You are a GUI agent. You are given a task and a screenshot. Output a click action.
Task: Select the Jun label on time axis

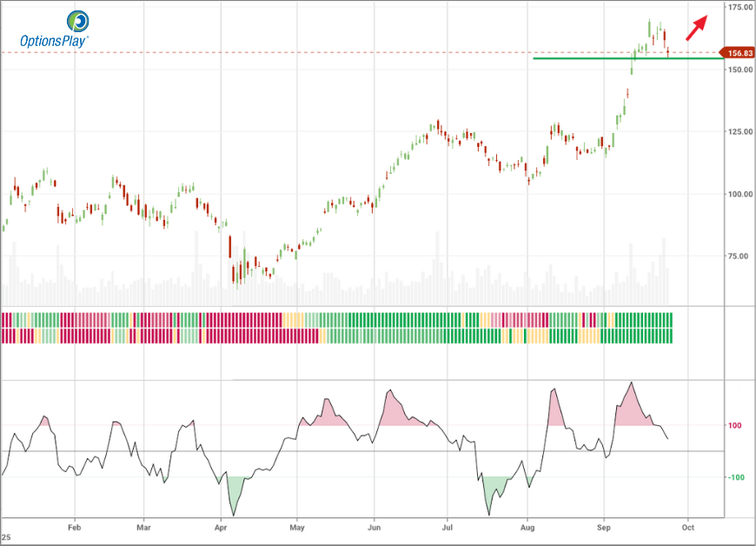[x=374, y=527]
